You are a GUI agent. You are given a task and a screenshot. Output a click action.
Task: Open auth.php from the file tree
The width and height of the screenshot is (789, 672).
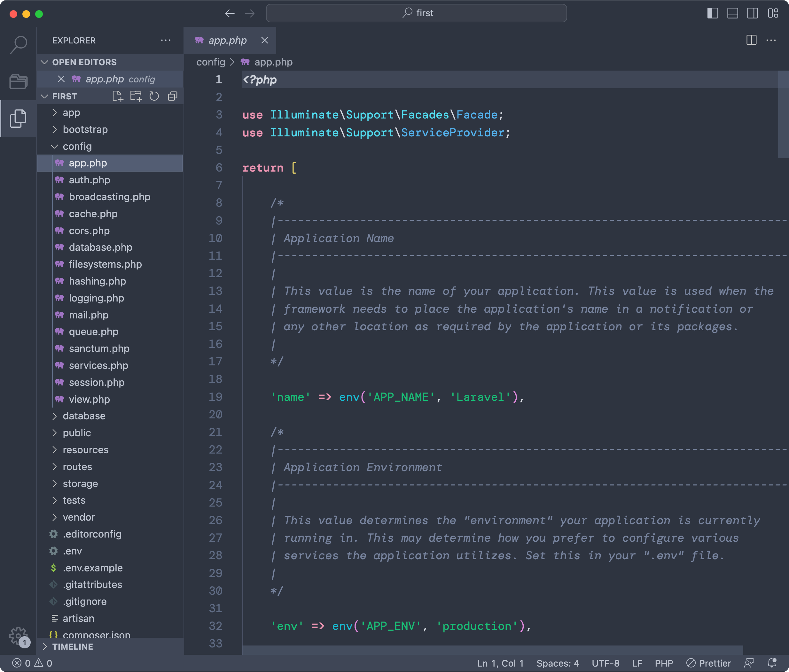click(x=89, y=180)
